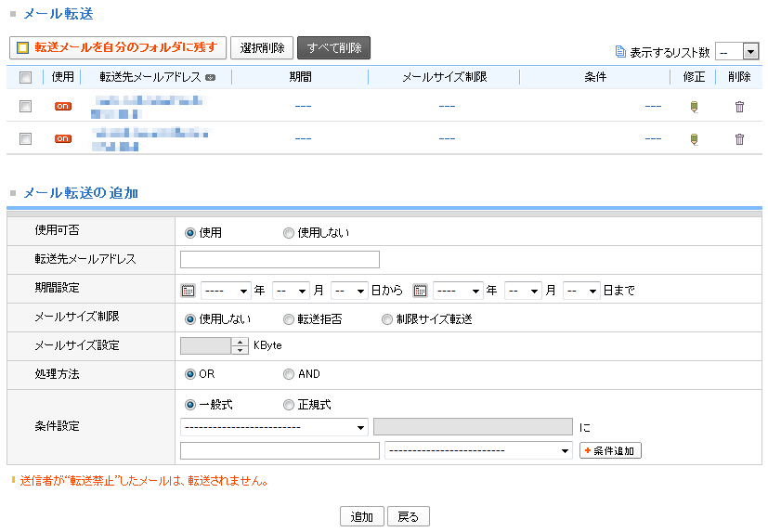
Task: Click the edit pencil icon in second forwarding row
Action: (694, 139)
